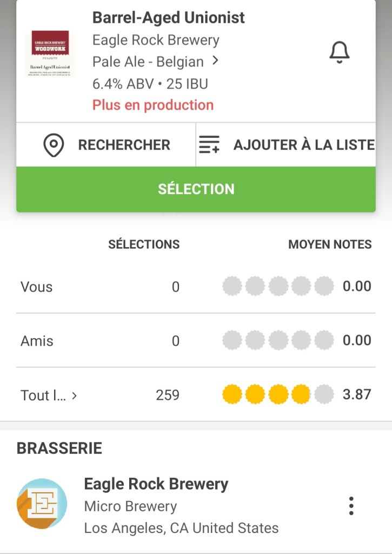
Task: Tap AJOUTER À LA LISTE
Action: (x=303, y=145)
